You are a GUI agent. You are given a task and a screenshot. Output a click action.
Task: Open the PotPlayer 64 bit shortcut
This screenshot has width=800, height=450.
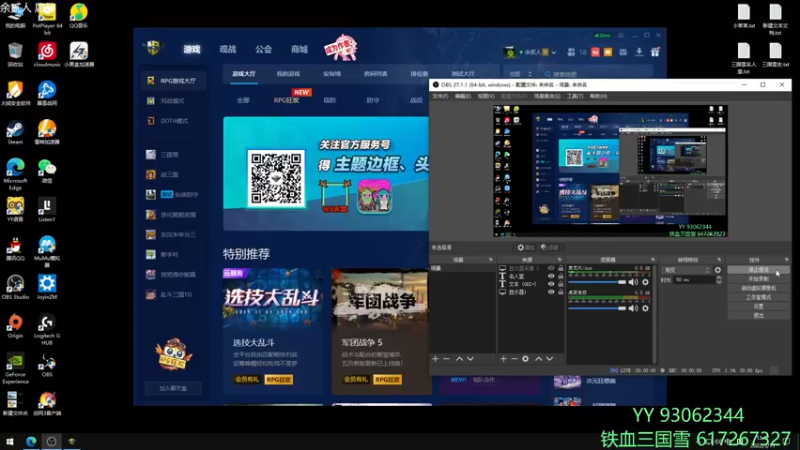[46, 18]
